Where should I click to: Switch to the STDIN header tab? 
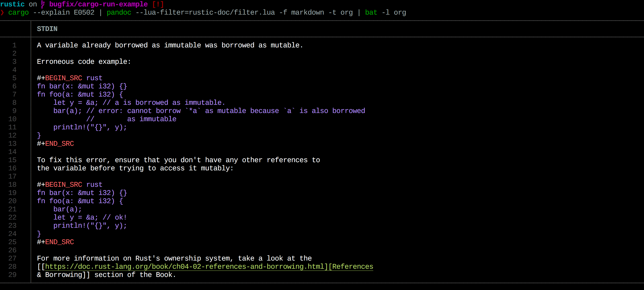pos(47,29)
